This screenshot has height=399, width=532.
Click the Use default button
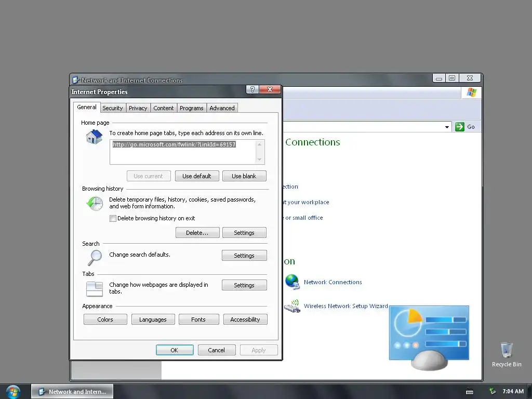(197, 176)
